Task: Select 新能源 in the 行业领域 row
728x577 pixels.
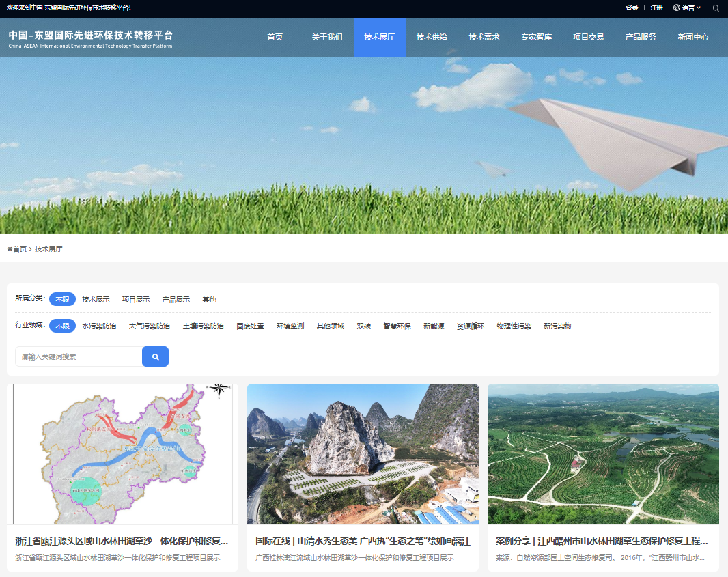Action: (433, 326)
